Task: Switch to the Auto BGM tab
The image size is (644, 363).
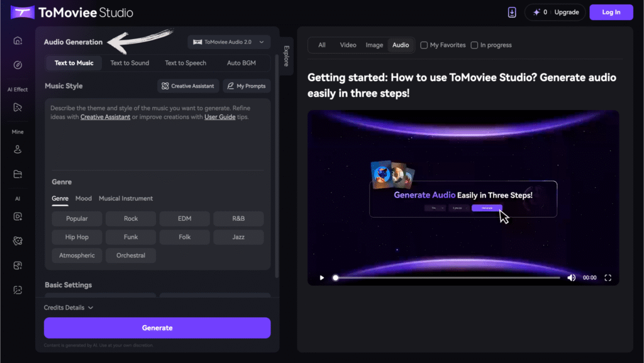Action: pyautogui.click(x=241, y=63)
